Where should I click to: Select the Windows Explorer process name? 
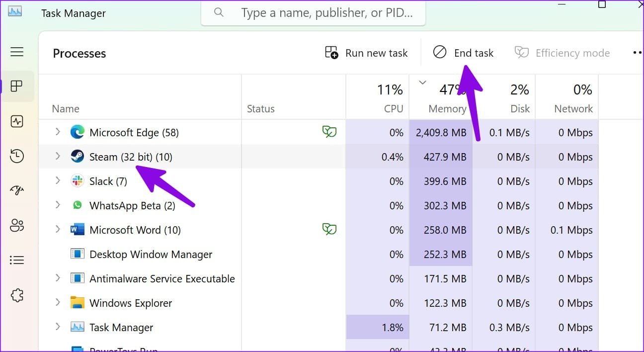pyautogui.click(x=131, y=303)
